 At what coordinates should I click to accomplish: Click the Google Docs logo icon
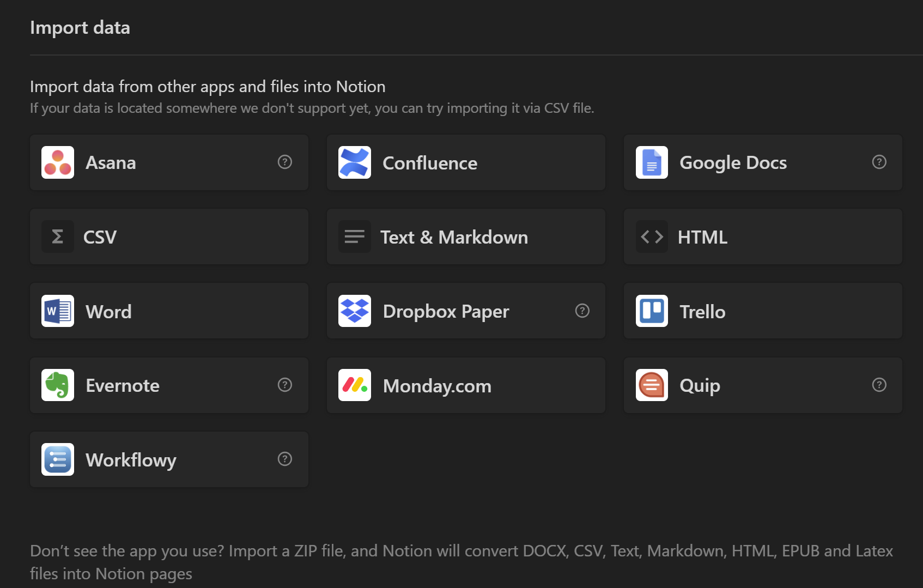coord(652,162)
